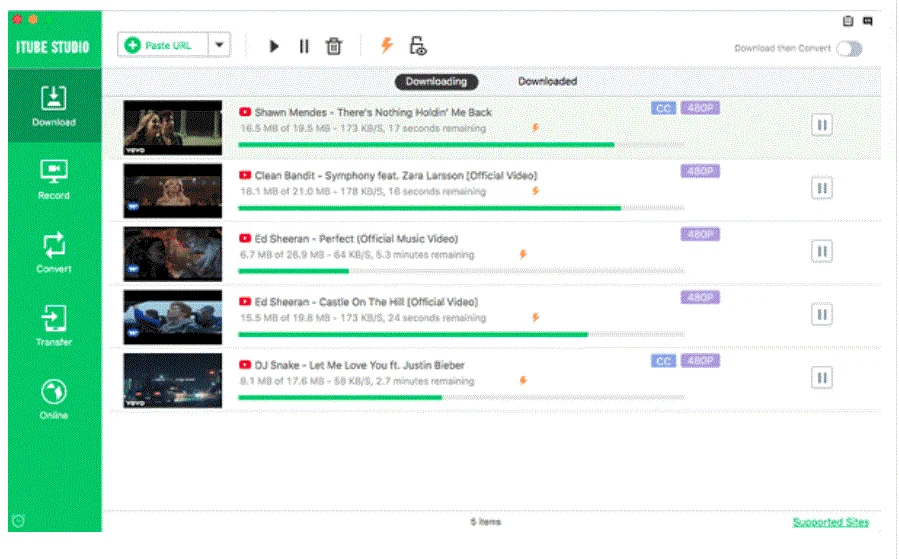Delete selected download with trash icon

tap(334, 46)
